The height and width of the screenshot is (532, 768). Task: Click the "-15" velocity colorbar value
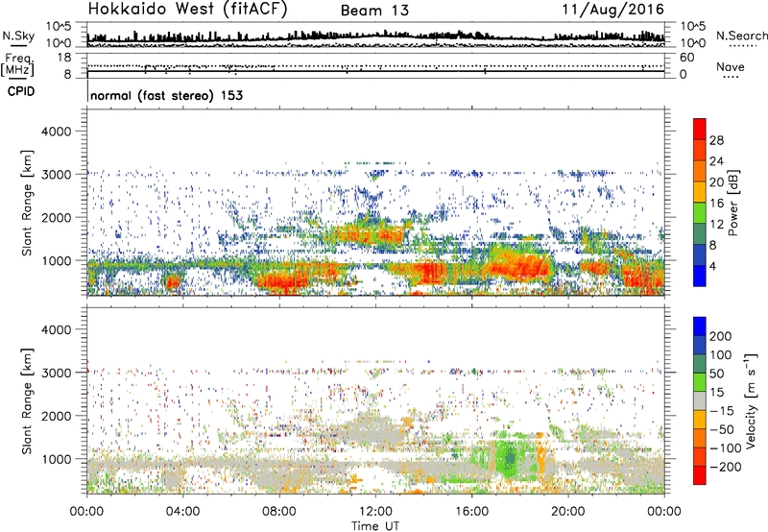coord(722,410)
